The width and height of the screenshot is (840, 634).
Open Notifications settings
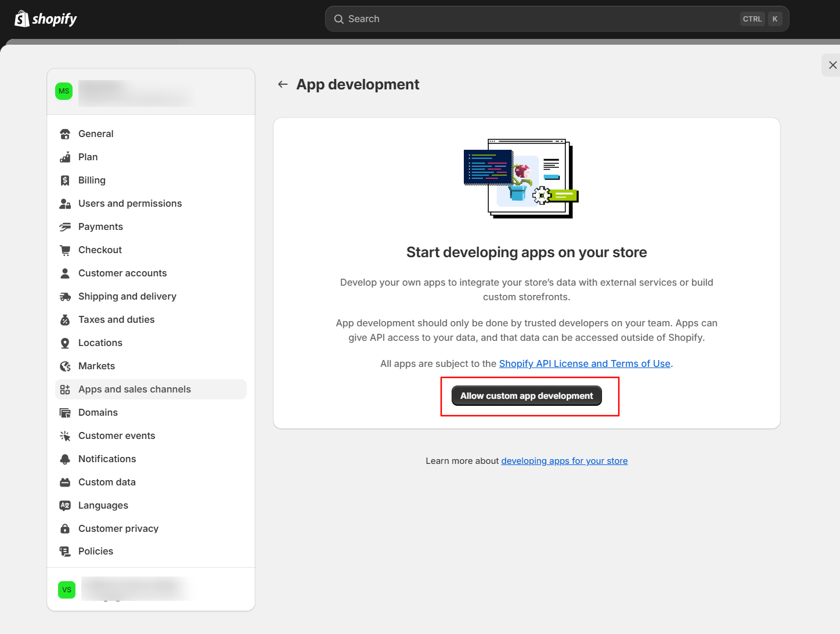[x=151, y=459]
